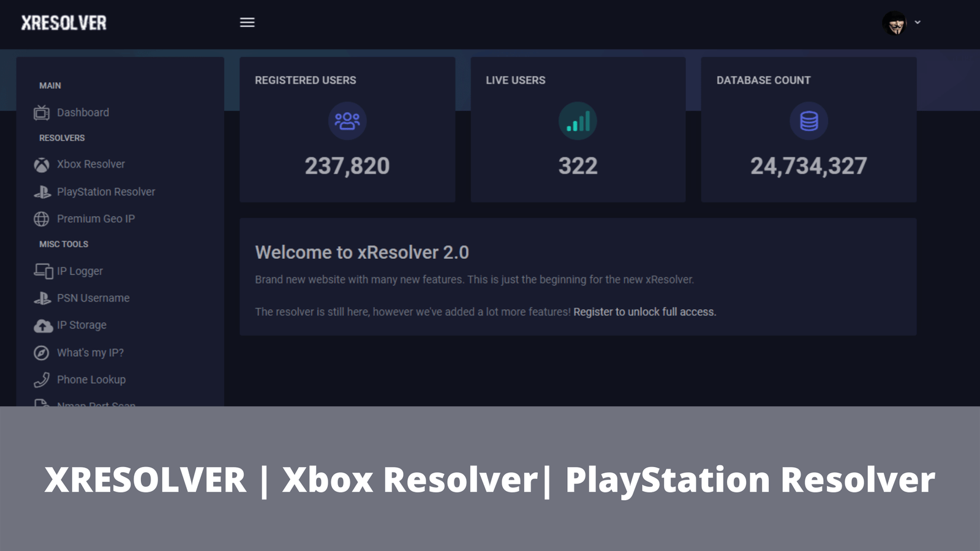
Task: Go to the Dashboard page
Action: click(83, 113)
